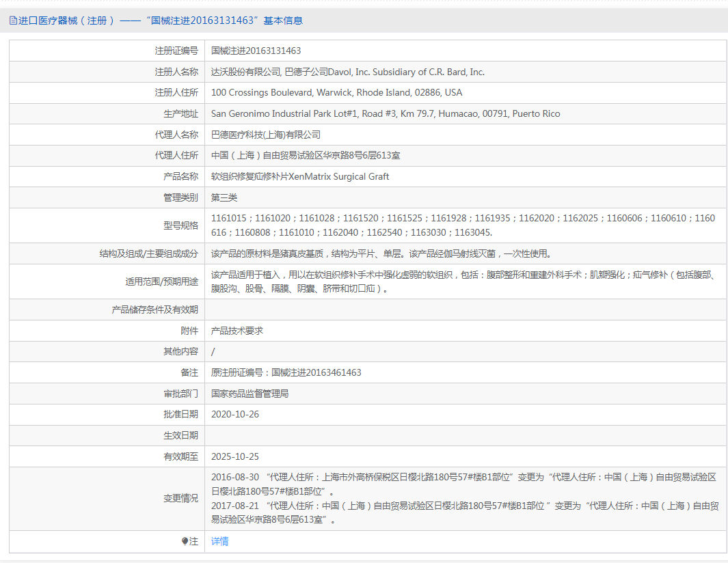Screen dimensions: 728x563
Task: Select expiry date 2025-10-25
Action: pyautogui.click(x=235, y=456)
